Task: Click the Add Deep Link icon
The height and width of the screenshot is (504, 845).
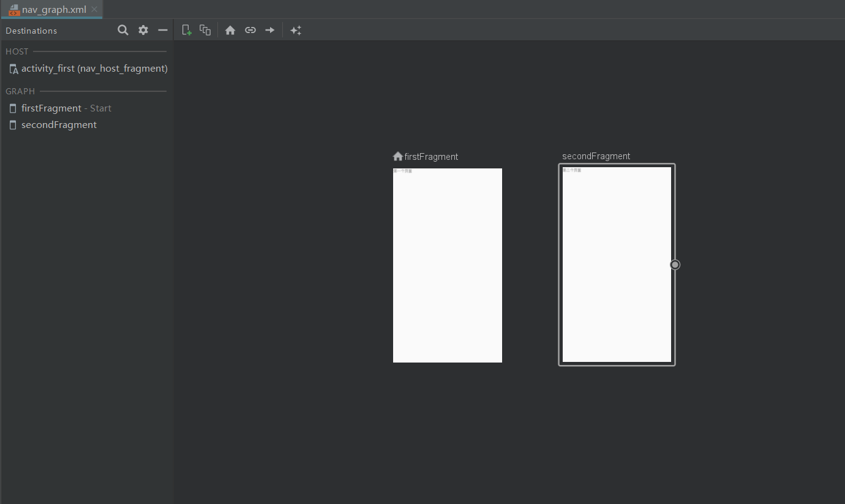Action: pos(250,30)
